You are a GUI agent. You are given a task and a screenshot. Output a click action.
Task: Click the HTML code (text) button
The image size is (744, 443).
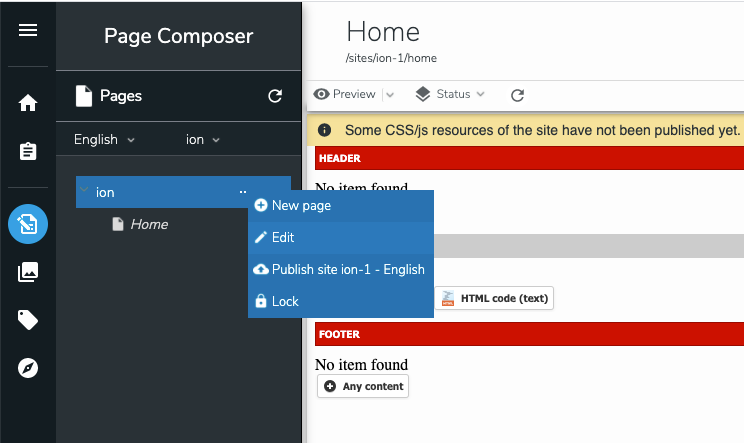click(x=494, y=298)
